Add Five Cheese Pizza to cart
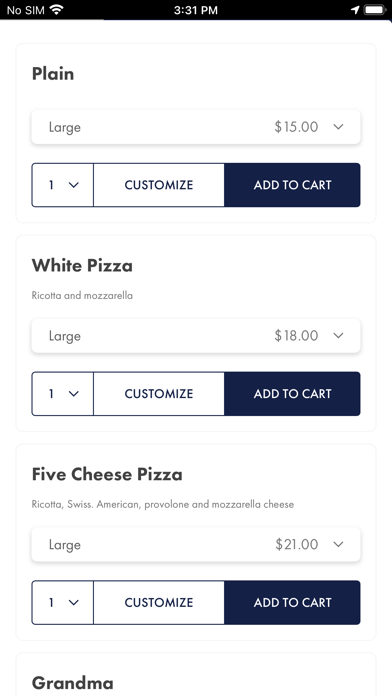This screenshot has width=392, height=696. pos(292,602)
